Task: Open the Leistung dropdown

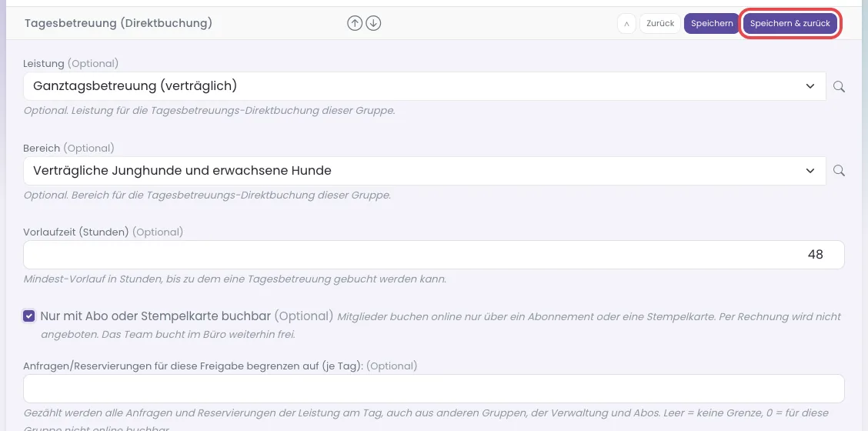Action: pos(425,86)
